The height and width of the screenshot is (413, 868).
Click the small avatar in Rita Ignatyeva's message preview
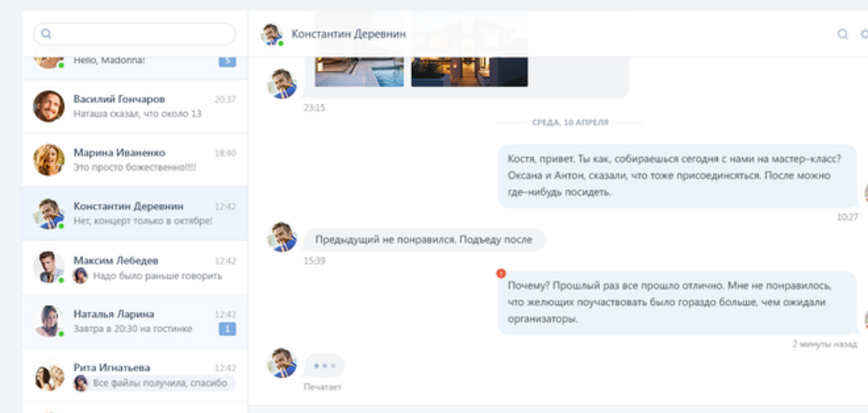click(81, 383)
